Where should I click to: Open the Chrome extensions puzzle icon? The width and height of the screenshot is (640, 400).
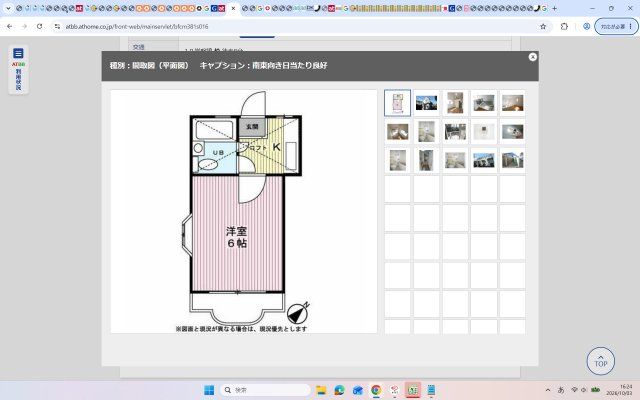pyautogui.click(x=564, y=27)
